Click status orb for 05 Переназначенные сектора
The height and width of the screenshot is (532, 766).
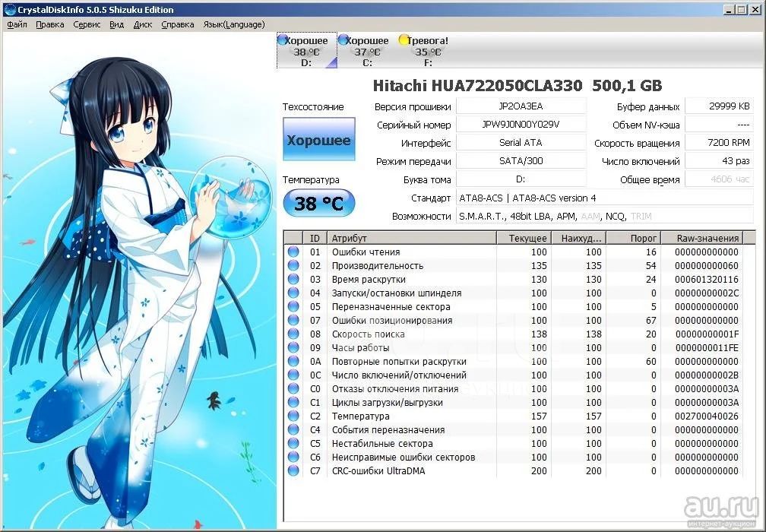coord(293,306)
